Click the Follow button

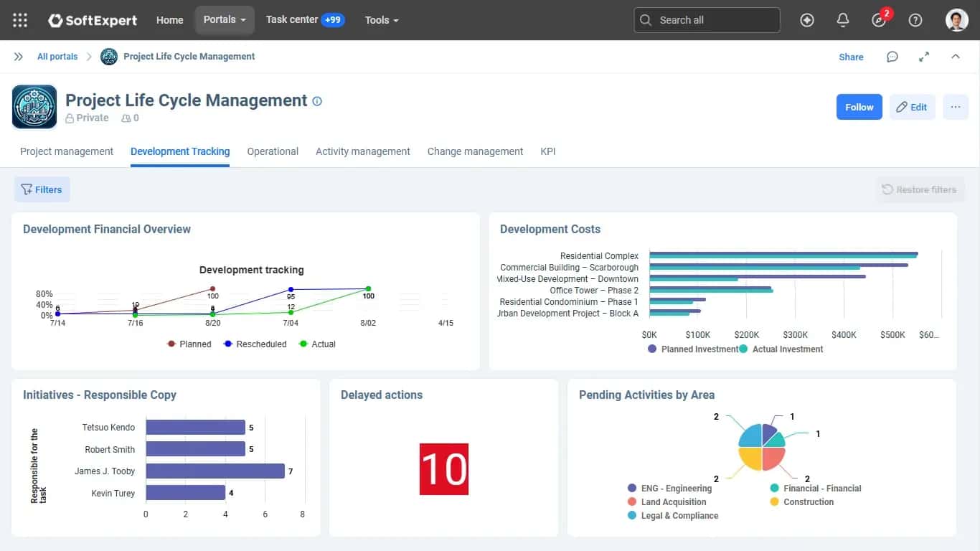[859, 107]
